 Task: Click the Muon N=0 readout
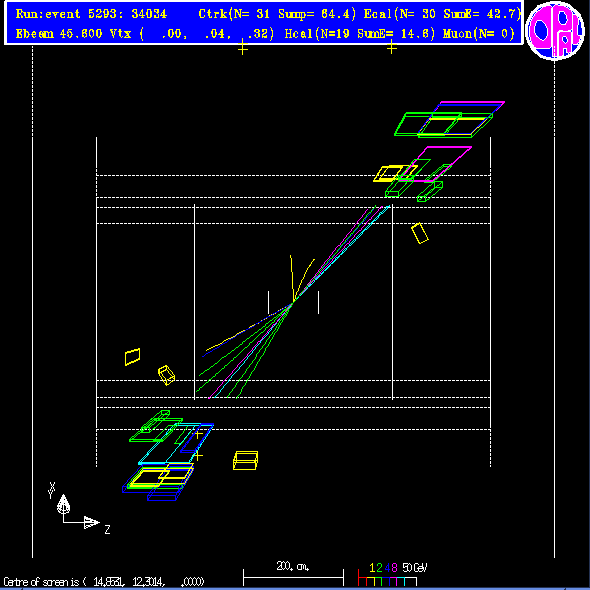(479, 34)
